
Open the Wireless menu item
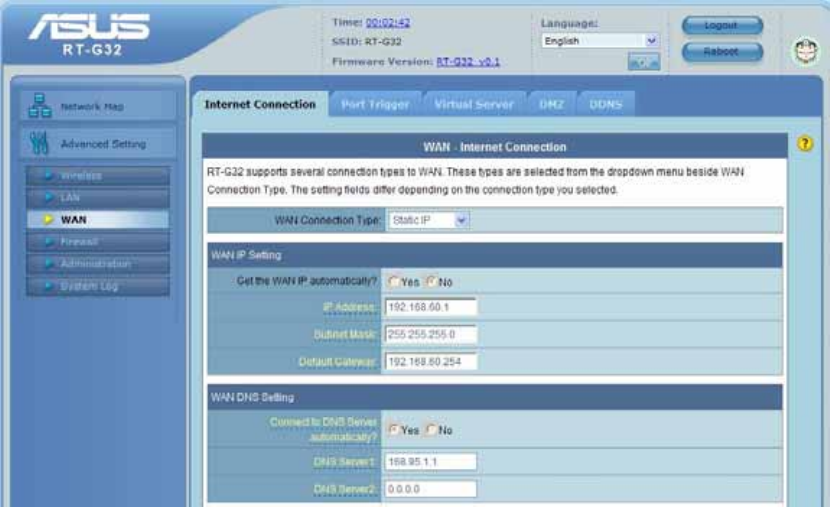tap(98, 175)
